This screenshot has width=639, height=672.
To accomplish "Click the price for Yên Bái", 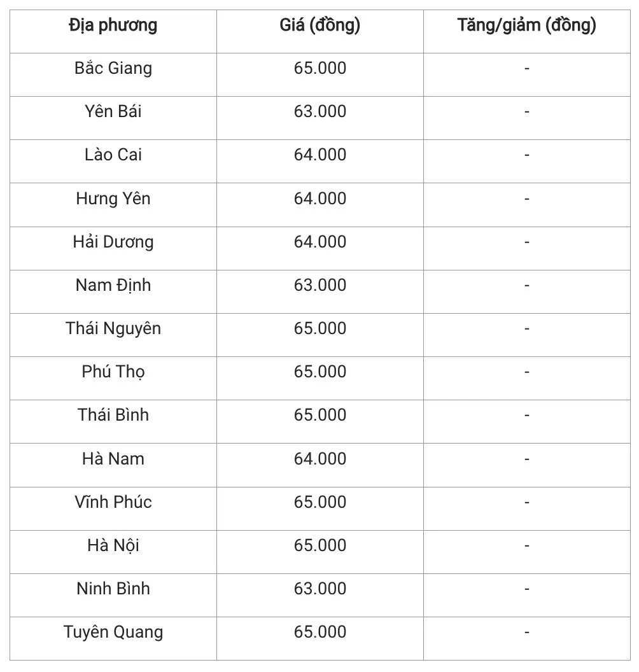I will click(319, 111).
